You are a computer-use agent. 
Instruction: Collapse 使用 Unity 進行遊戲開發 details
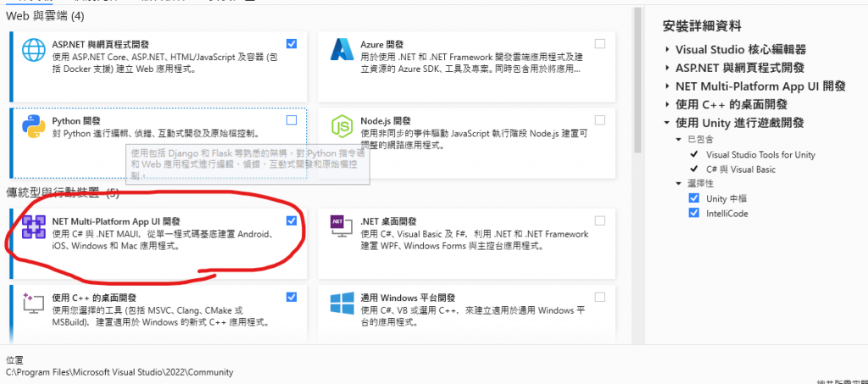pyautogui.click(x=668, y=123)
